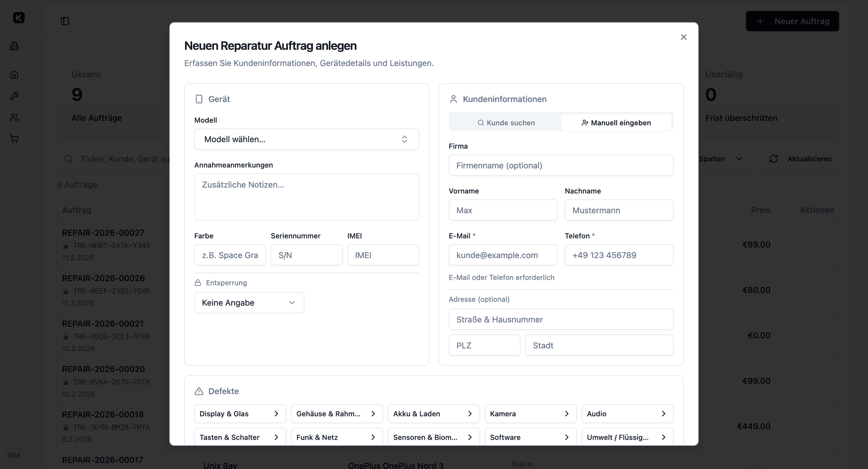
Task: Open the Kamera defect category
Action: (x=530, y=413)
